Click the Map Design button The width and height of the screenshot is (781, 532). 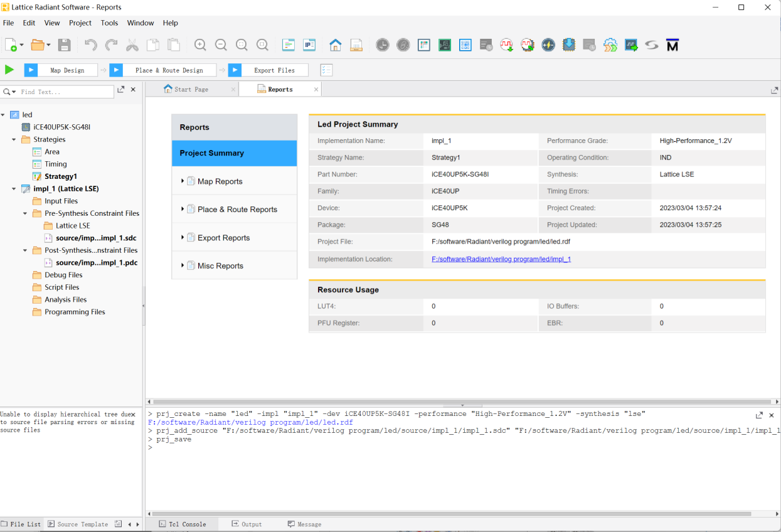[61, 70]
